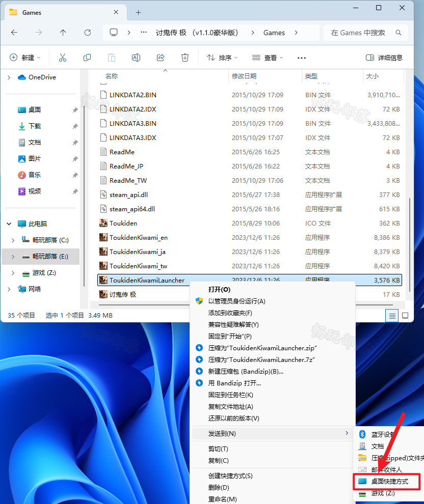424x504 pixels.
Task: Open the 查看 view dropdown
Action: (268, 58)
